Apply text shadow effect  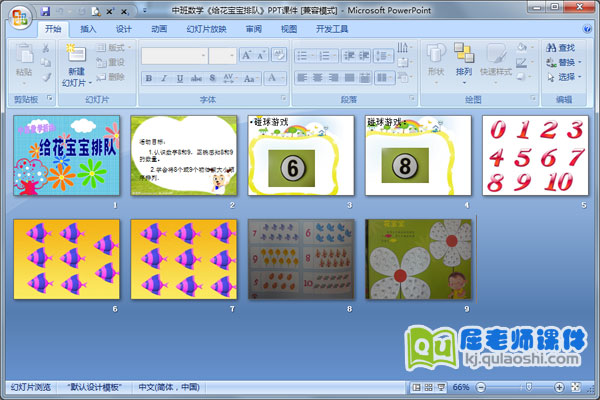pyautogui.click(x=212, y=78)
